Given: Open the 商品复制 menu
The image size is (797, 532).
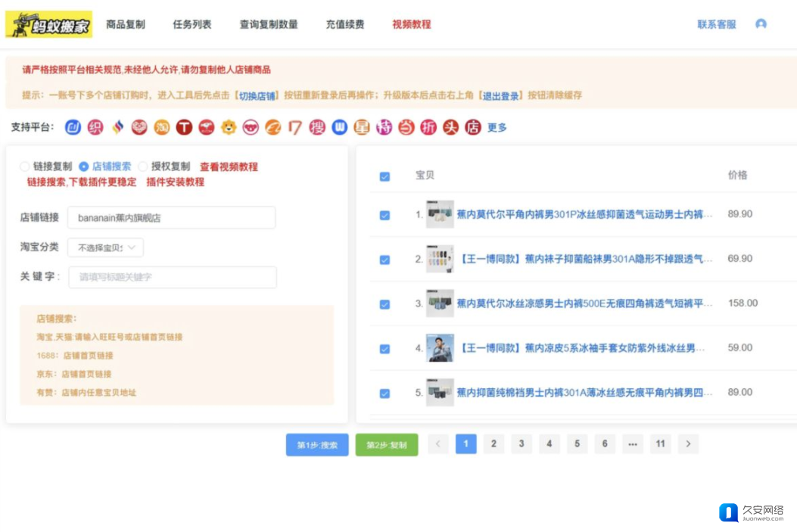Looking at the screenshot, I should click(126, 24).
